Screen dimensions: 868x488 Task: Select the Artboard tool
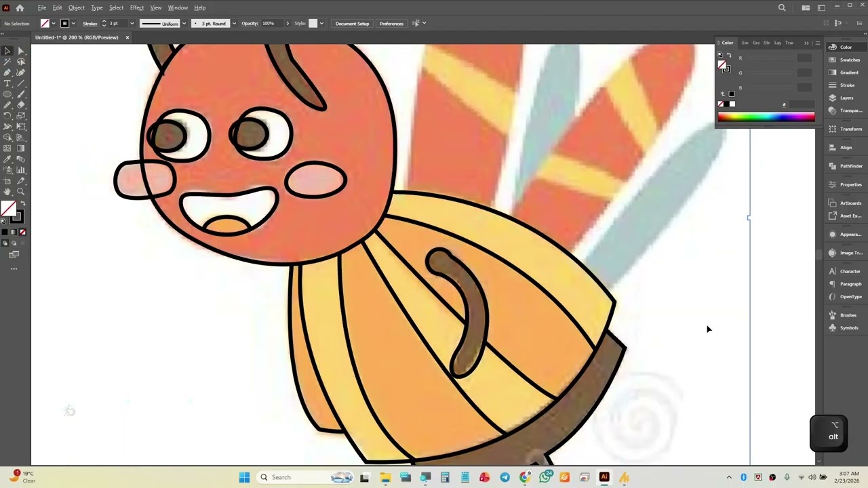(7, 181)
